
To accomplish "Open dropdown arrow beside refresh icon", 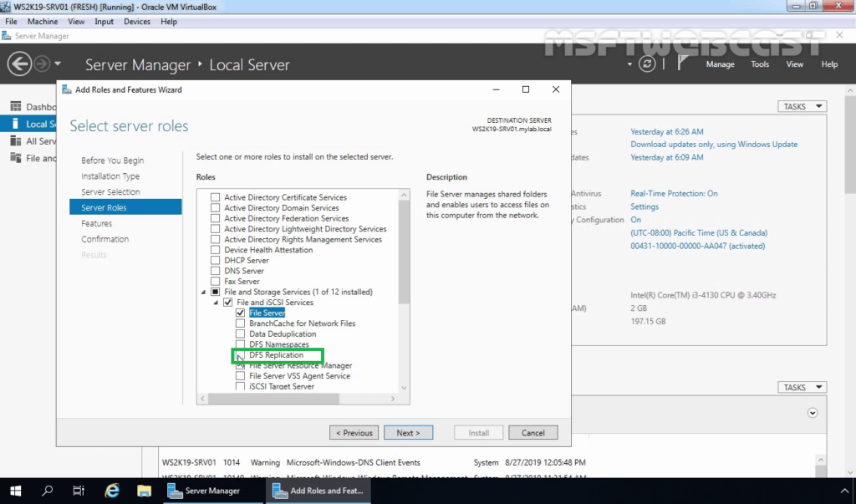I will point(629,64).
